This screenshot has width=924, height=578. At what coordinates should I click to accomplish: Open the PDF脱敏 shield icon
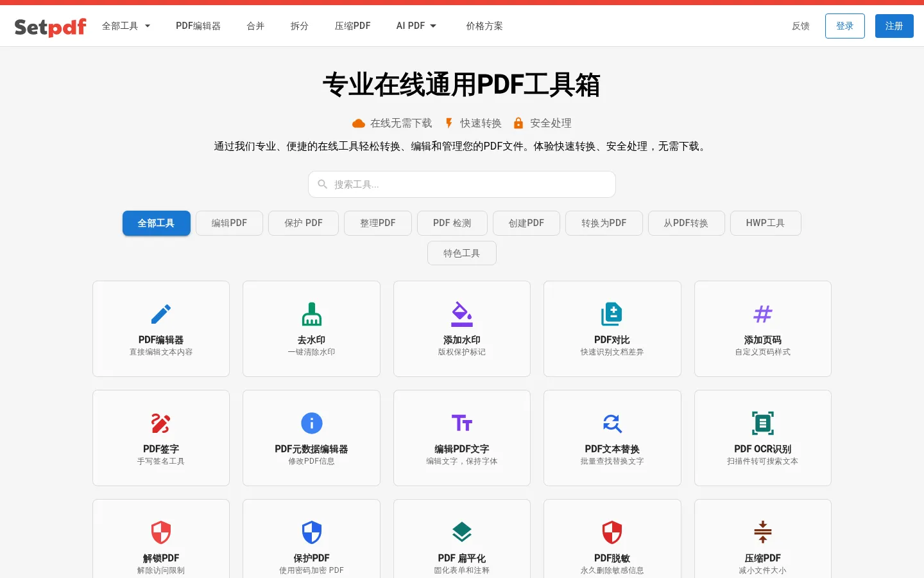[612, 532]
